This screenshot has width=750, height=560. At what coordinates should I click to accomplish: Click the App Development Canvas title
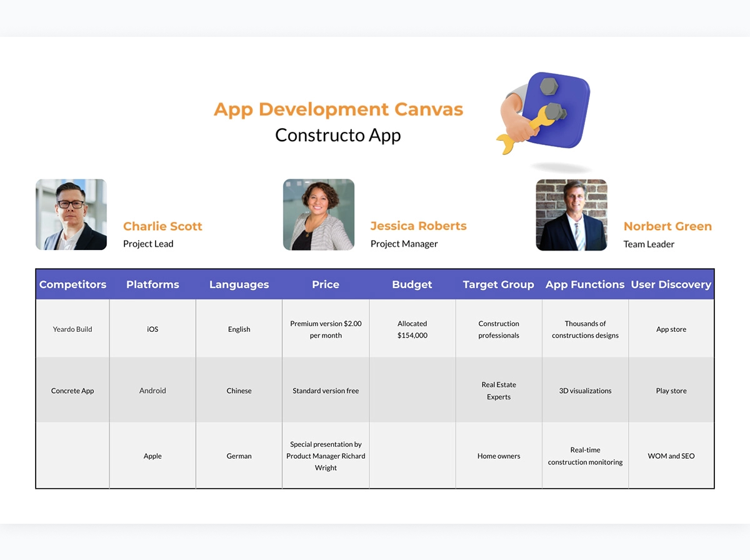339,109
